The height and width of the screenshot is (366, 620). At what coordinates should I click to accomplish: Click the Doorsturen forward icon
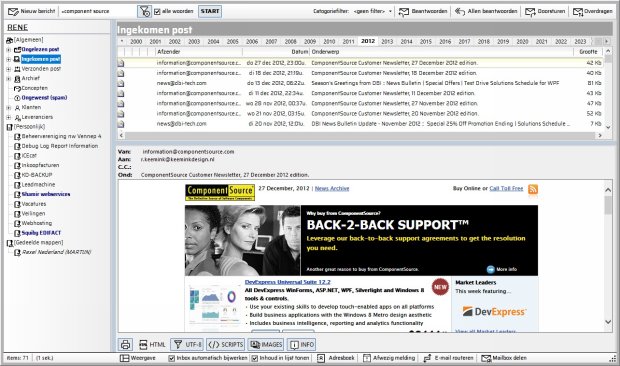530,12
